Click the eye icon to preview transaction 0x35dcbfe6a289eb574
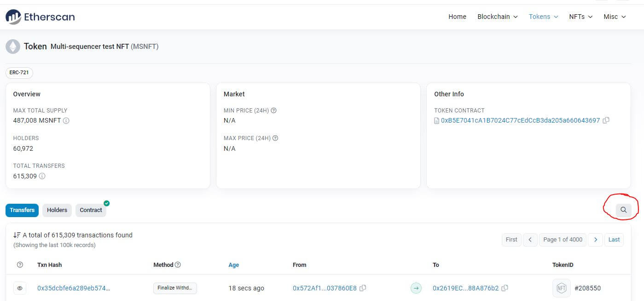 point(20,288)
